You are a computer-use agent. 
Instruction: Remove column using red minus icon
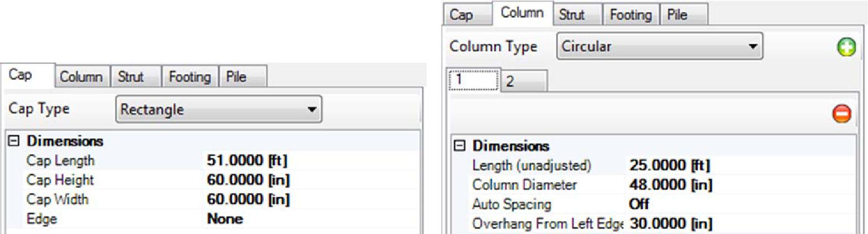[841, 113]
